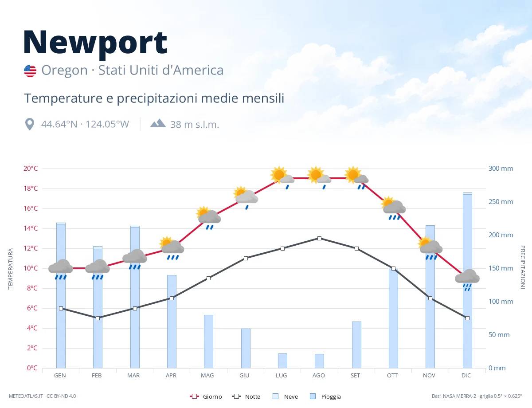Click the June precipitation bar
This screenshot has width=532, height=408.
(x=246, y=348)
